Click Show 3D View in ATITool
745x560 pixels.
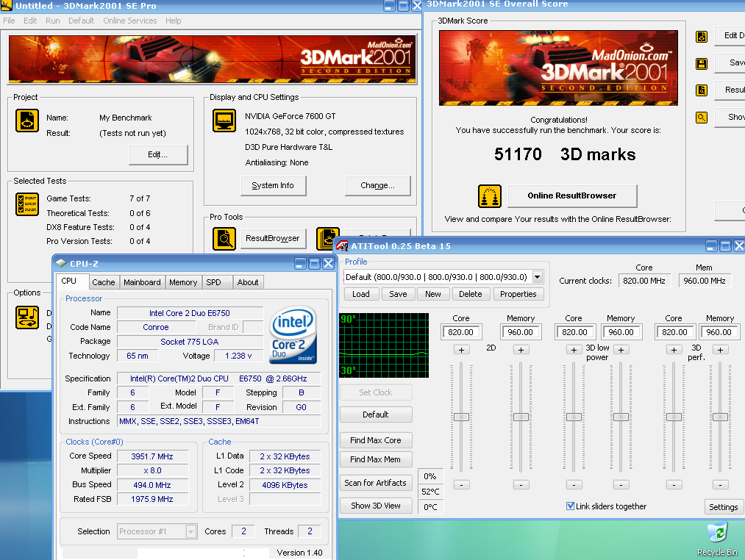[375, 506]
